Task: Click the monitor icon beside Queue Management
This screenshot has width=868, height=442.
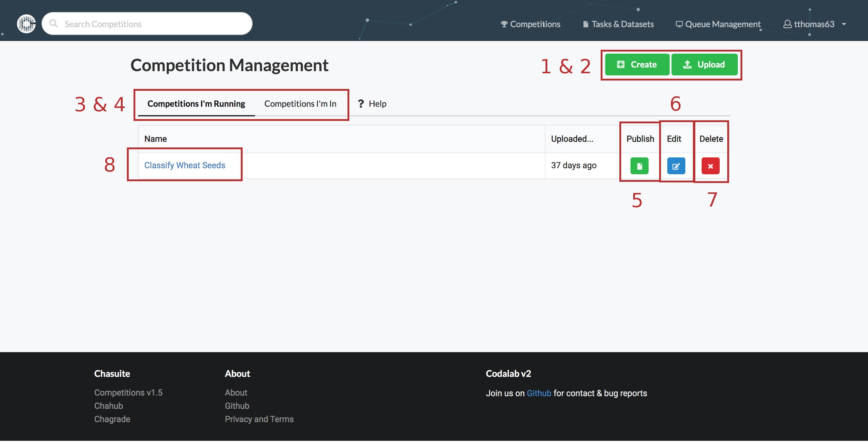Action: pyautogui.click(x=679, y=24)
